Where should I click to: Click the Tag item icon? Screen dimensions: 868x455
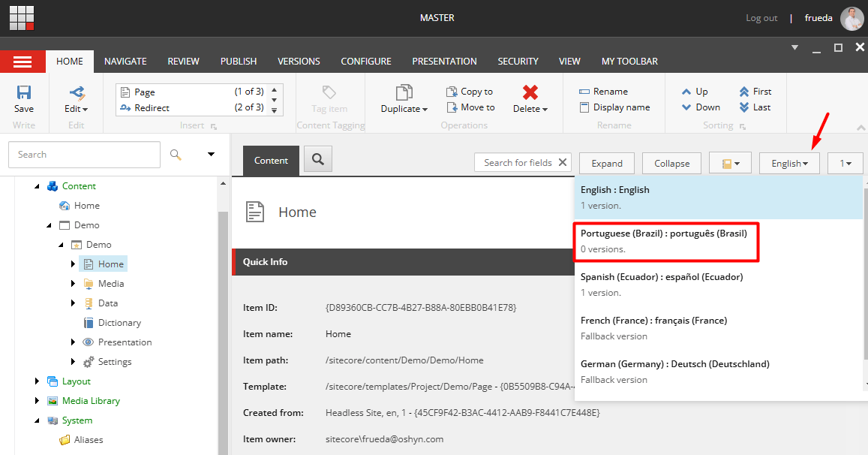point(329,92)
